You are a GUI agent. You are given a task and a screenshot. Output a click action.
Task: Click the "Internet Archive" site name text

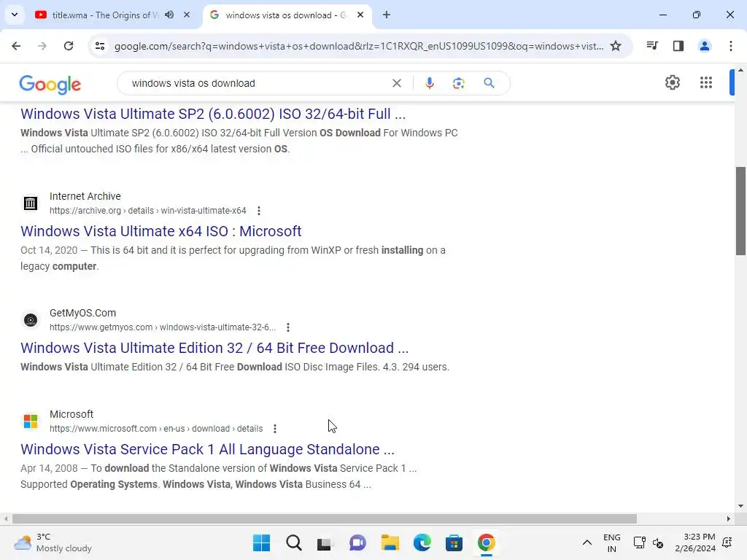coord(85,196)
